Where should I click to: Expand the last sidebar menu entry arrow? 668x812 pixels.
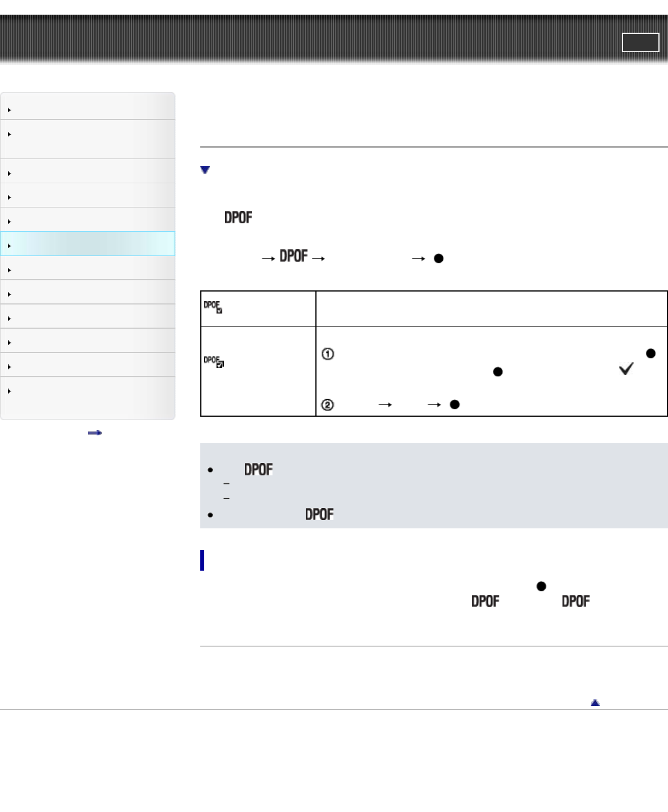tap(10, 391)
